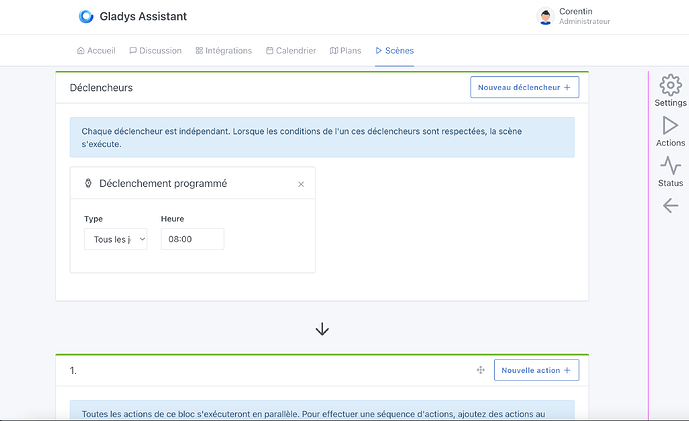Viewport: 689px width, 421px height.
Task: Open the Type dropdown 'Tous les j'
Action: pos(115,239)
